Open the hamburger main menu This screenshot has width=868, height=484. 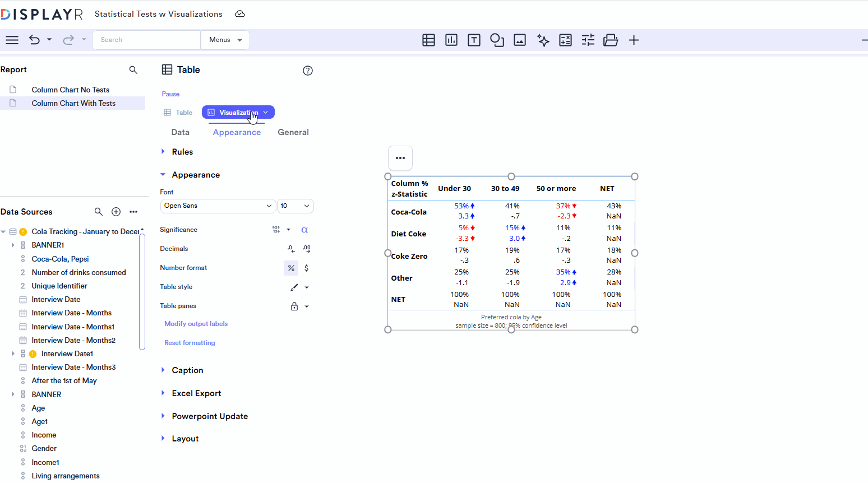click(12, 40)
